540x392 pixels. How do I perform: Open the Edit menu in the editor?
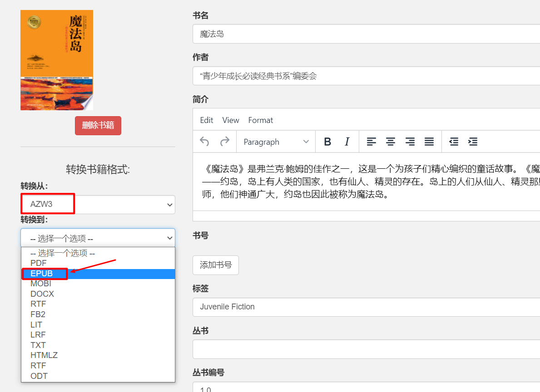tap(207, 120)
